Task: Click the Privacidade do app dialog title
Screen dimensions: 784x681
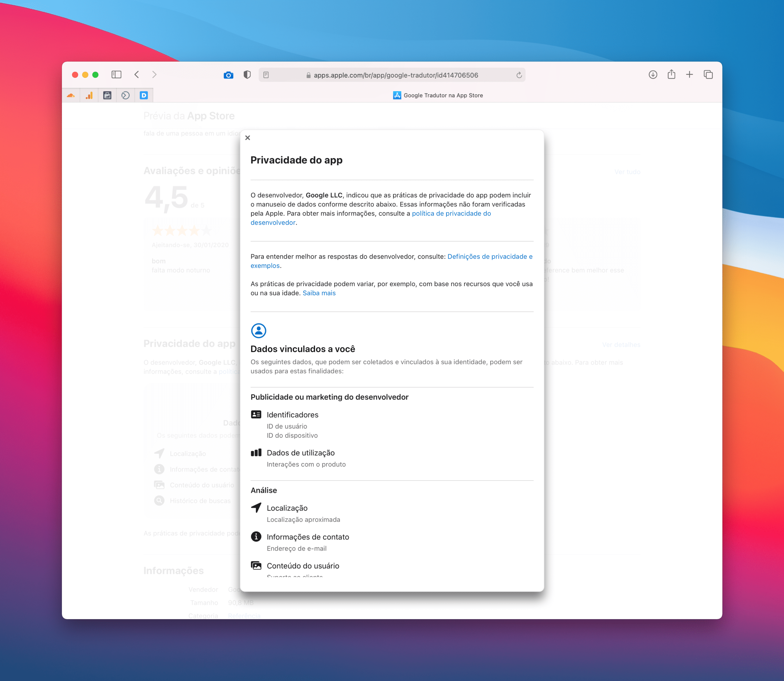Action: click(x=296, y=160)
